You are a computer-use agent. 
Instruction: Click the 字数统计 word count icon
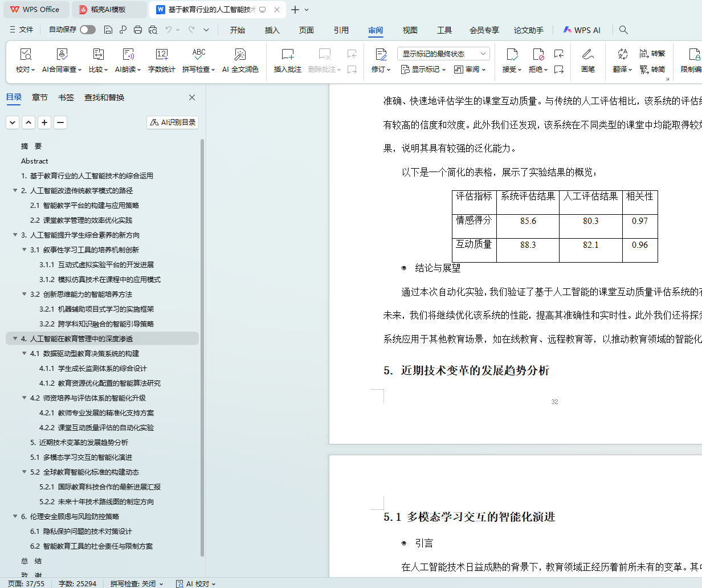(161, 55)
